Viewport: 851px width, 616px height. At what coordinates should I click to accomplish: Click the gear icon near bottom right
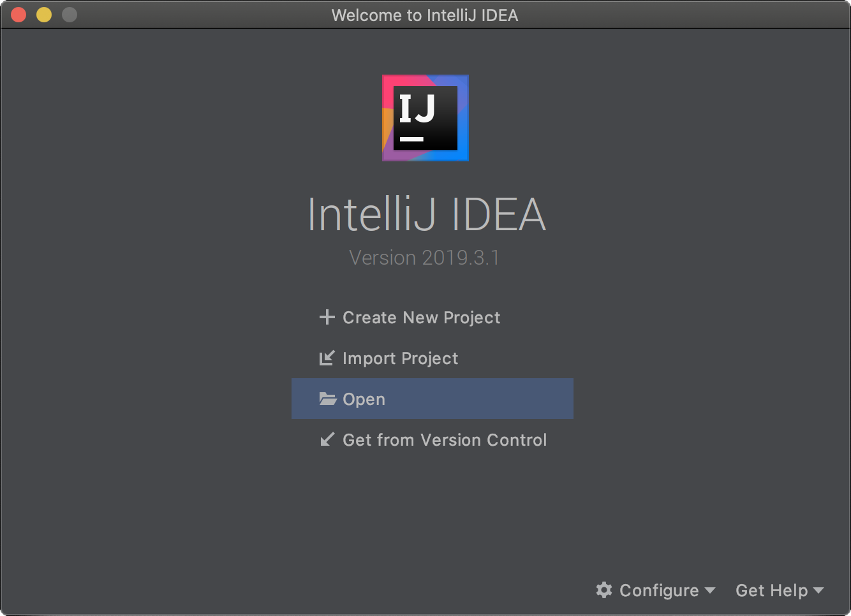605,590
